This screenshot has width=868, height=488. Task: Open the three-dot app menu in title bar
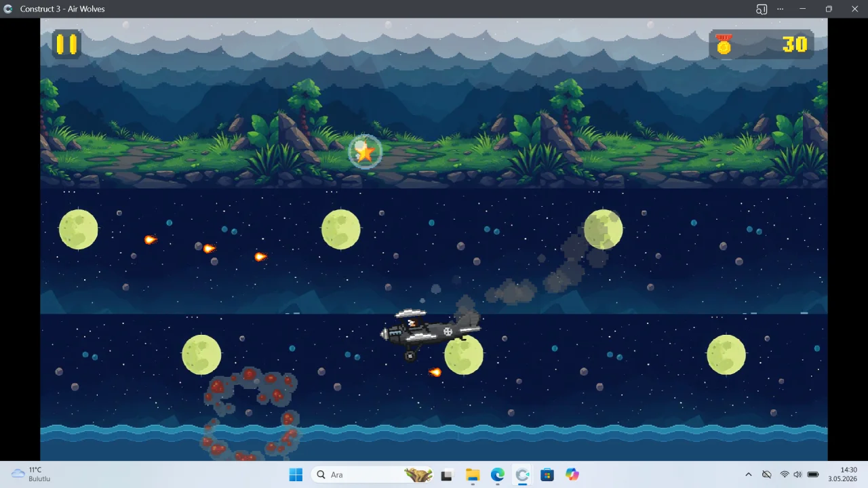781,9
